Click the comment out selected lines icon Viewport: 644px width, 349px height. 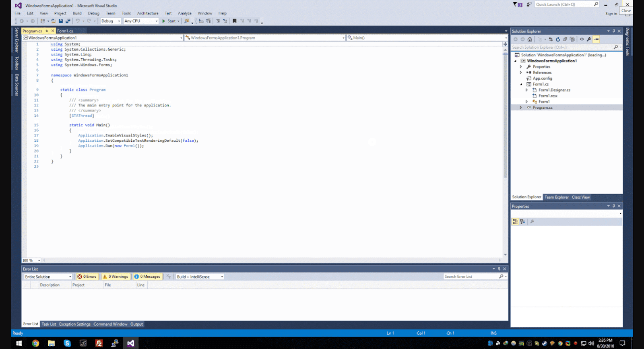218,21
